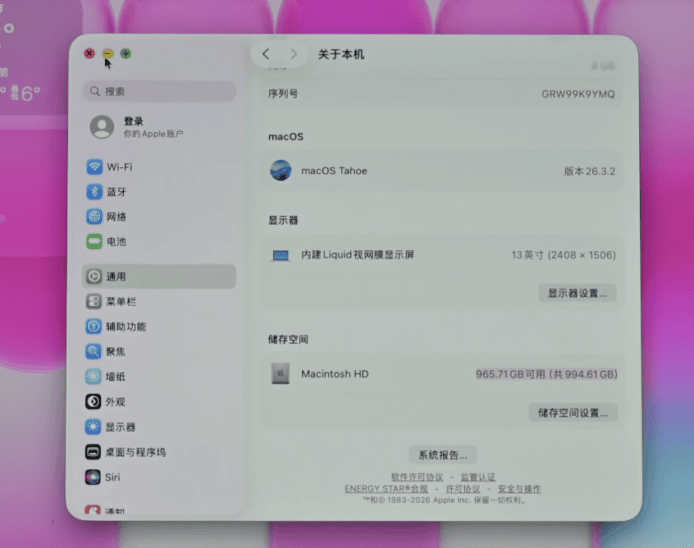
Task: Click in the 搜索 search field
Action: point(160,91)
